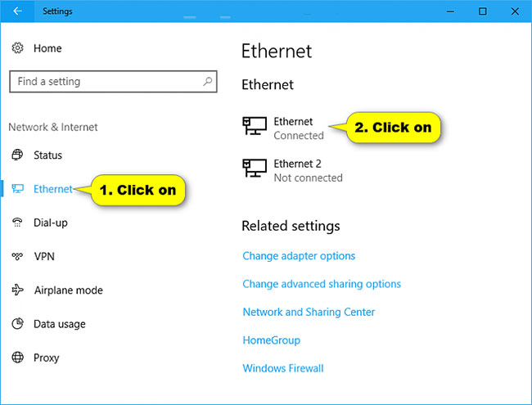This screenshot has height=405, width=532.
Task: Click the Home gear icon
Action: [x=17, y=48]
